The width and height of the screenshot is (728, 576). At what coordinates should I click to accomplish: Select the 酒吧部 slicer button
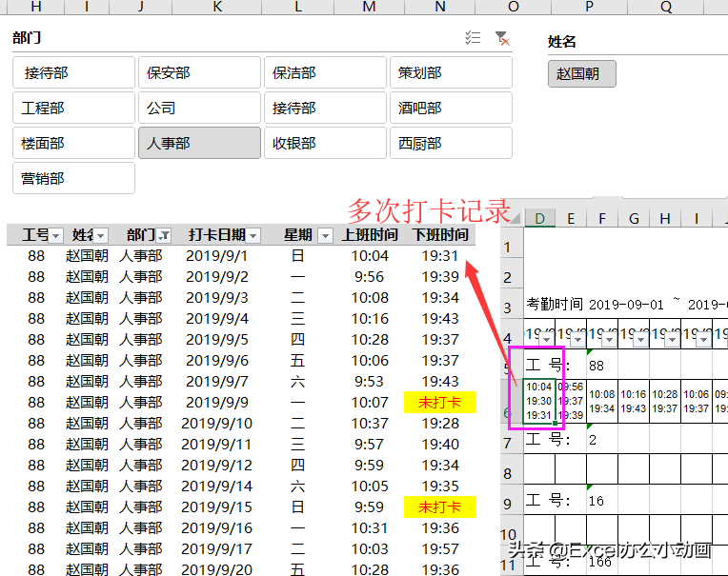[x=451, y=108]
